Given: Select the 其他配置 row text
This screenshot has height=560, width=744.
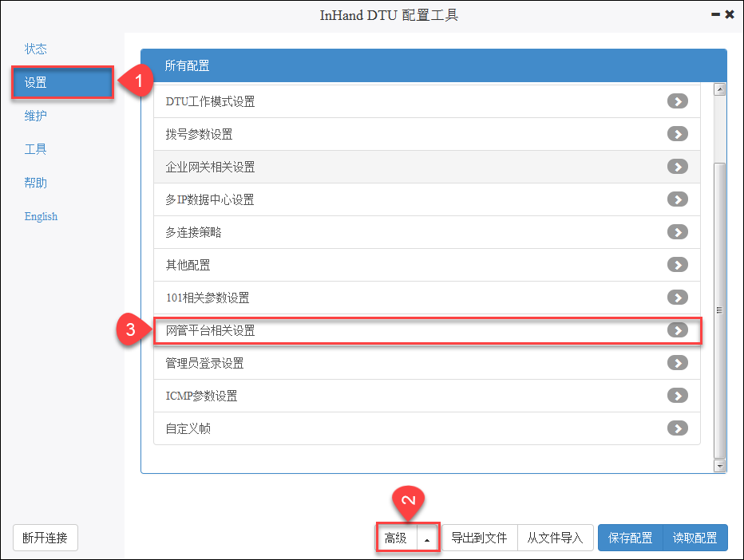Looking at the screenshot, I should tap(188, 265).
